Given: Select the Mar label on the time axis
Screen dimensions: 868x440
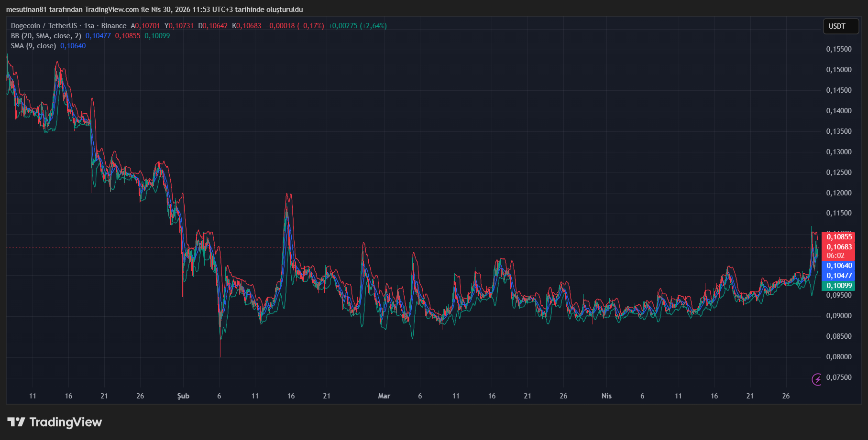Looking at the screenshot, I should coord(384,396).
